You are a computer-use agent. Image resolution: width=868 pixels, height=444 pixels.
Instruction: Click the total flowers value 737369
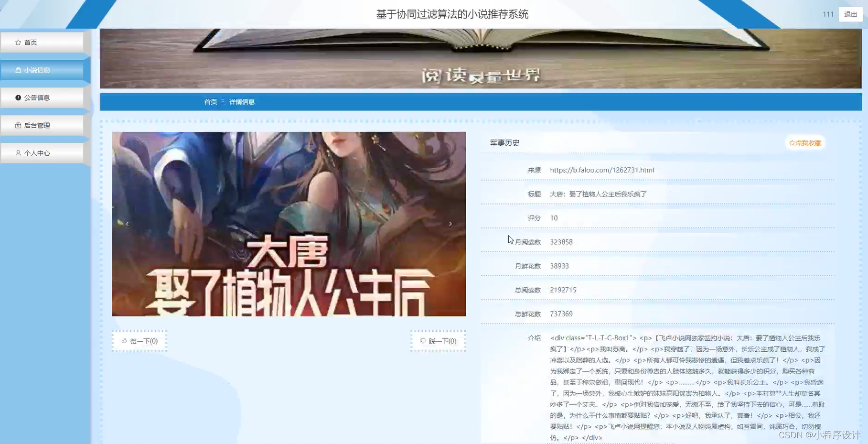tap(561, 314)
